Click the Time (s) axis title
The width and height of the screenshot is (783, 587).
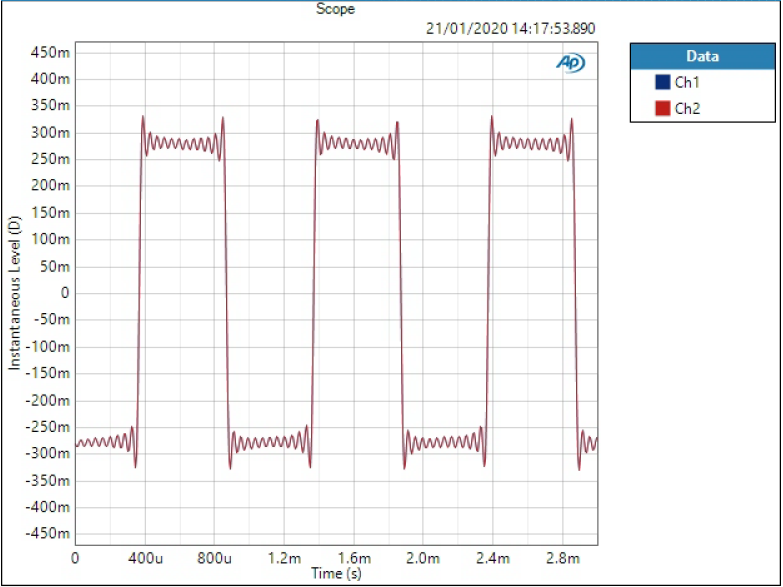pos(336,573)
